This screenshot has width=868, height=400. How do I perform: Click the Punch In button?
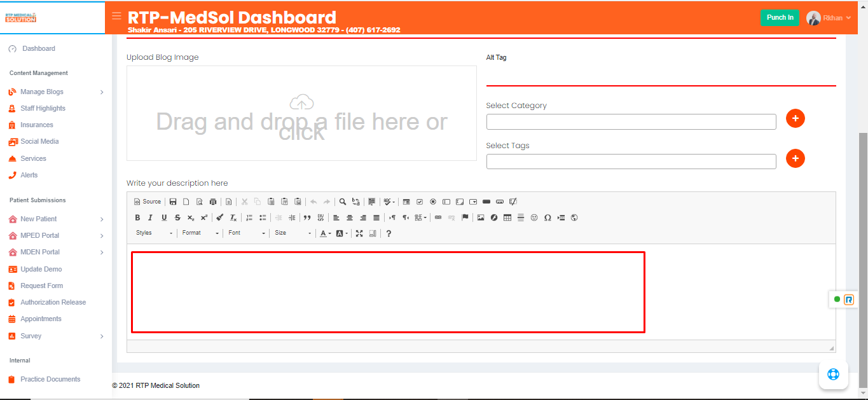coord(780,18)
